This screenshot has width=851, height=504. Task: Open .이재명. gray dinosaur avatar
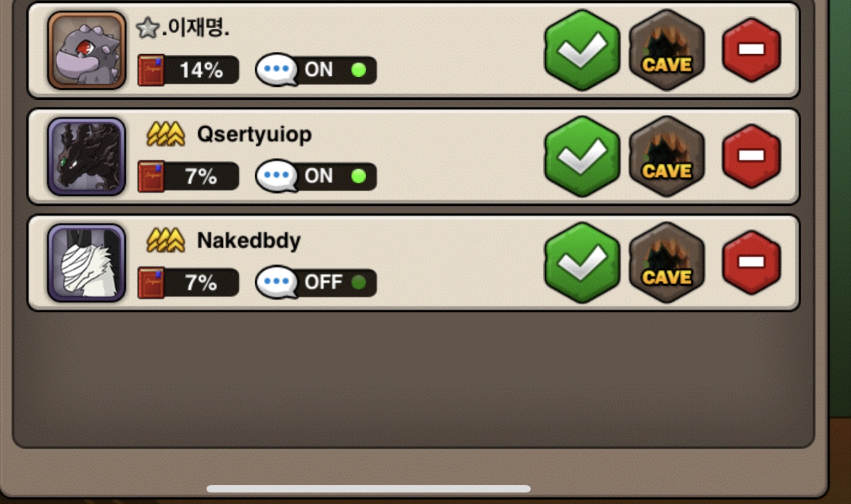click(86, 50)
